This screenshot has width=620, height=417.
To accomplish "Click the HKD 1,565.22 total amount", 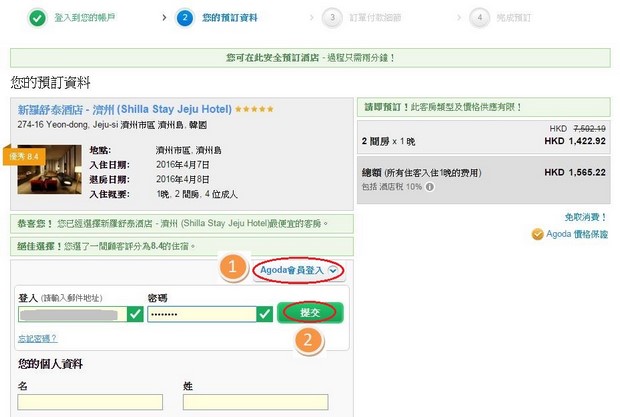I will click(575, 172).
